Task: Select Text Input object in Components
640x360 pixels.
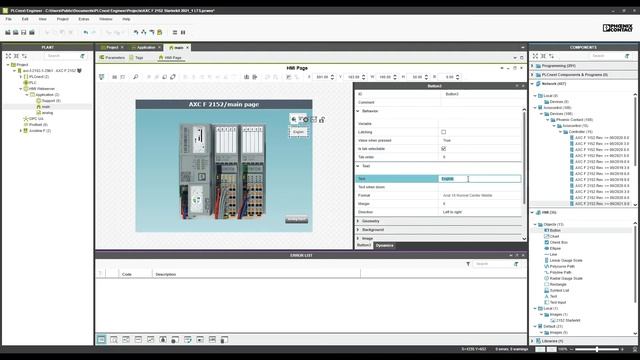Action: tap(558, 302)
